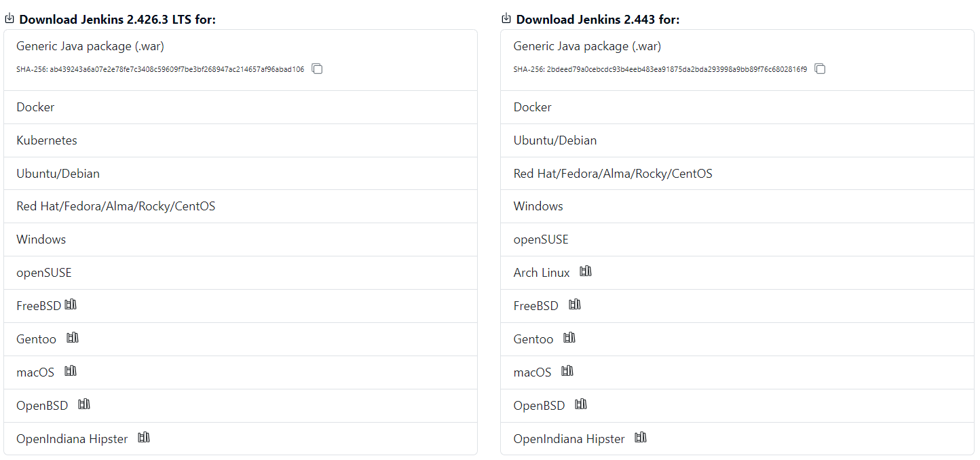Open LTS Ubuntu/Debian package page
The width and height of the screenshot is (980, 460).
58,174
